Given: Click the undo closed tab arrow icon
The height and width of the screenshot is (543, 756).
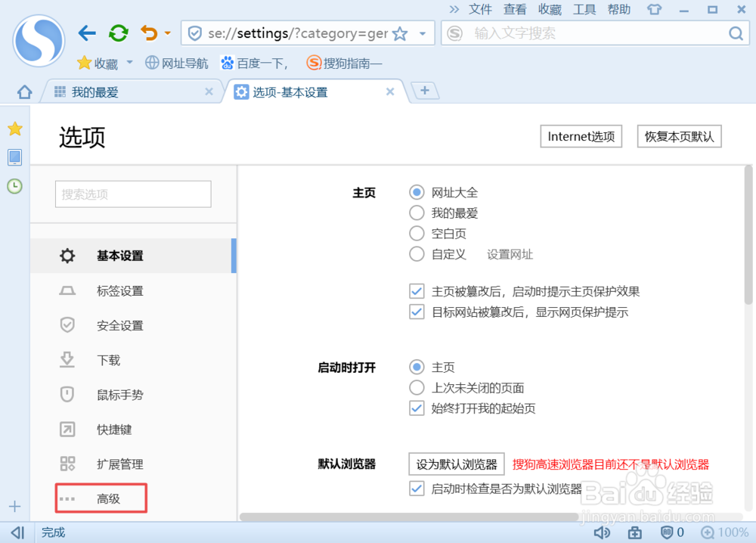Looking at the screenshot, I should (x=148, y=33).
